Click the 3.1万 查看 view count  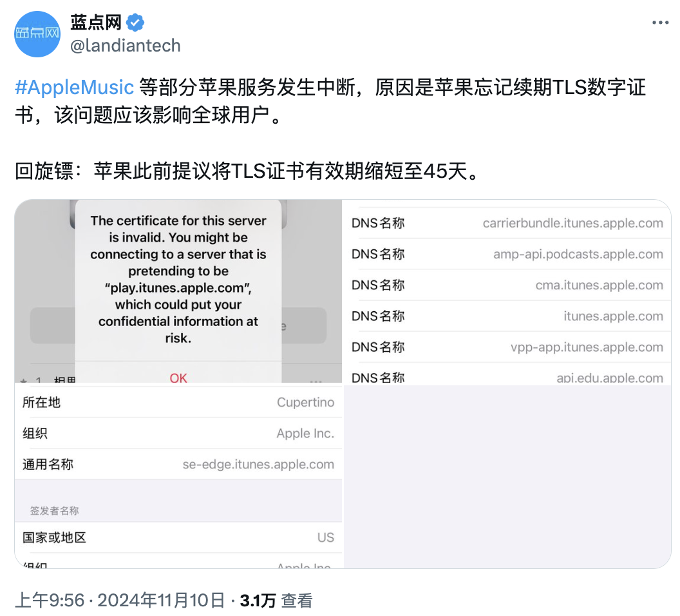coord(276,601)
